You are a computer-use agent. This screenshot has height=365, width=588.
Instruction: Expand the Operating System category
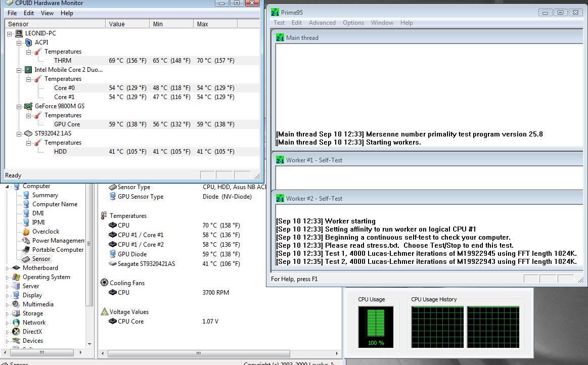[x=7, y=277]
